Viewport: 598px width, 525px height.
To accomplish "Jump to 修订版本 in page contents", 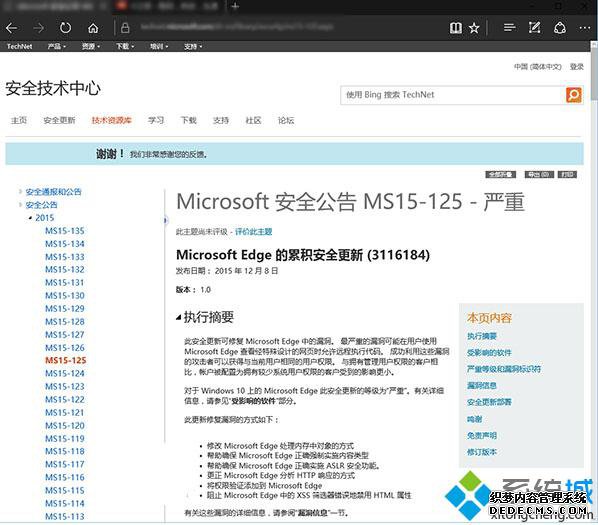I will [482, 452].
